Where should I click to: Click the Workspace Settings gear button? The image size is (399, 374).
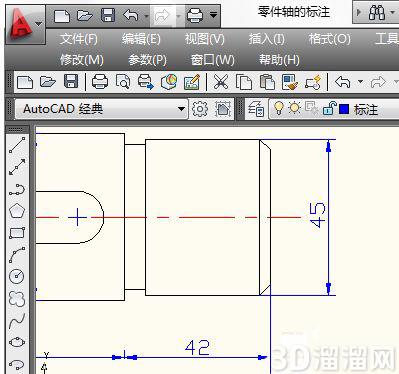tap(200, 109)
